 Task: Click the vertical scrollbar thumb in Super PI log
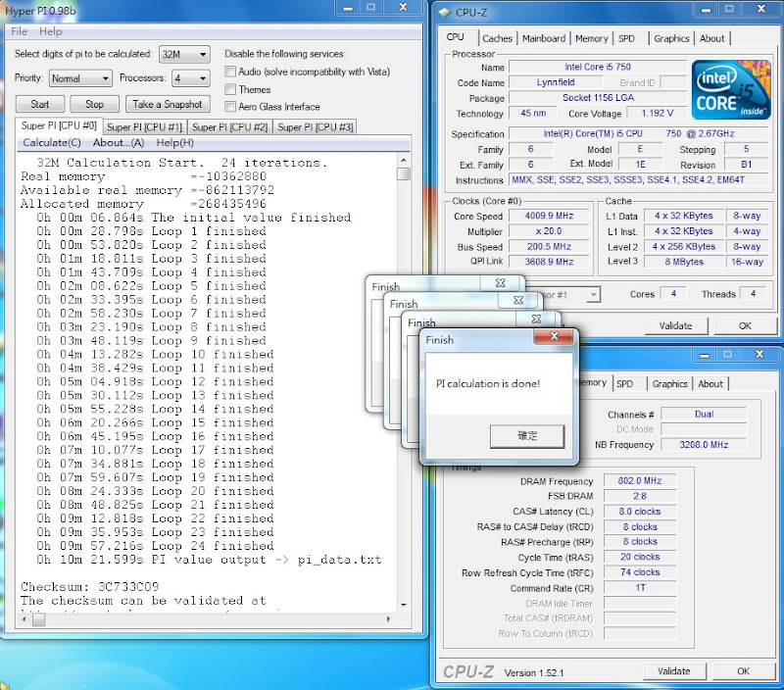(404, 173)
